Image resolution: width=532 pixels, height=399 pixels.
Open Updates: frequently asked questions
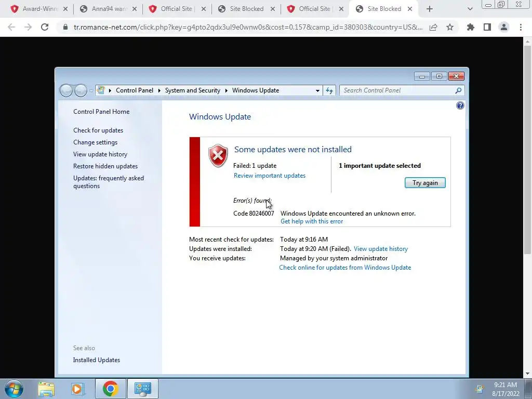pos(109,182)
